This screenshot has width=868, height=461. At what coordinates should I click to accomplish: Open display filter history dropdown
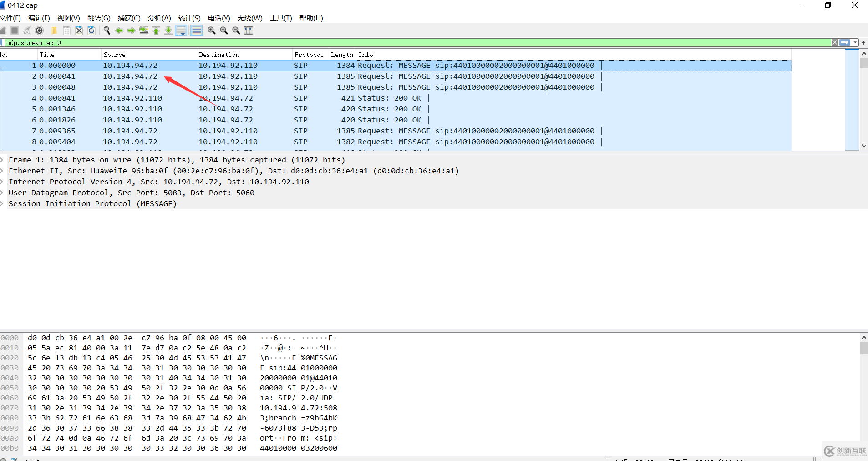[855, 42]
